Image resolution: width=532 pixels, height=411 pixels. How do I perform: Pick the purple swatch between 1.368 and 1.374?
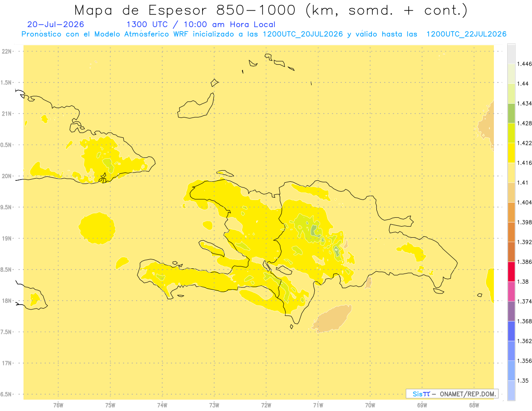(x=511, y=311)
